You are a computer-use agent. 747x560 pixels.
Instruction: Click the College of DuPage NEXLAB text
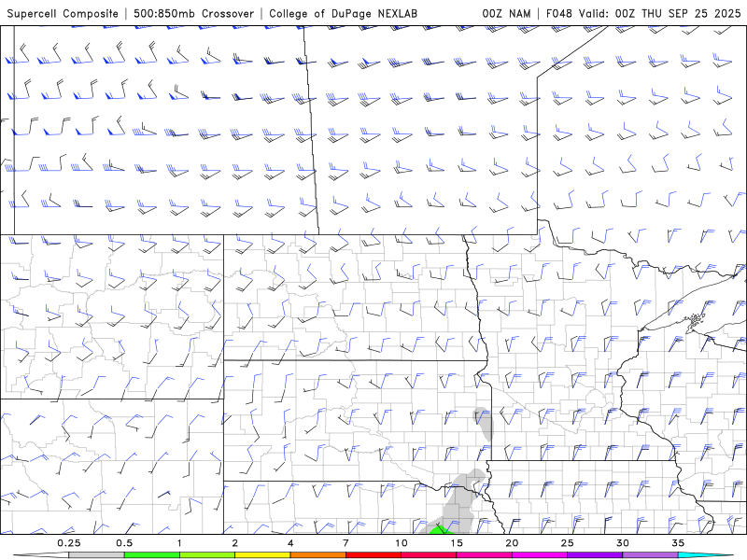[343, 13]
